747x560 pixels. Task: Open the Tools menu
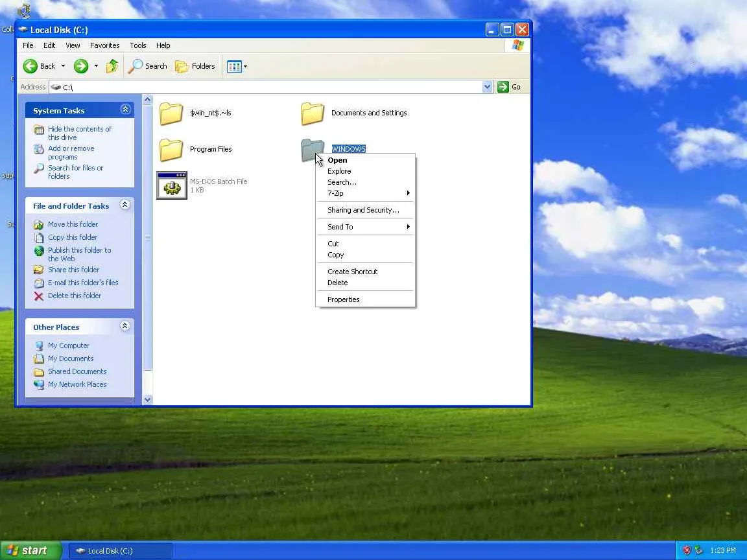[x=138, y=45]
